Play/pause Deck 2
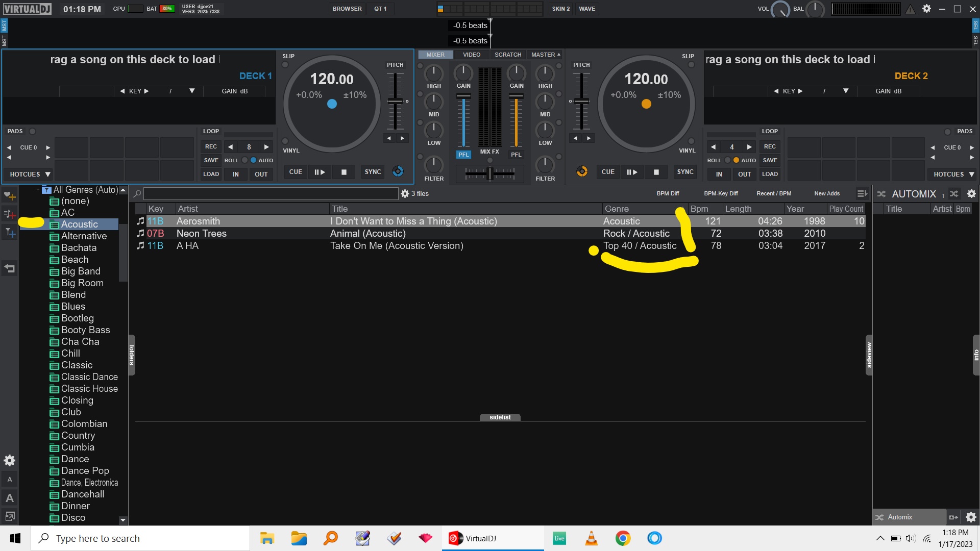The height and width of the screenshot is (551, 980). (x=632, y=172)
